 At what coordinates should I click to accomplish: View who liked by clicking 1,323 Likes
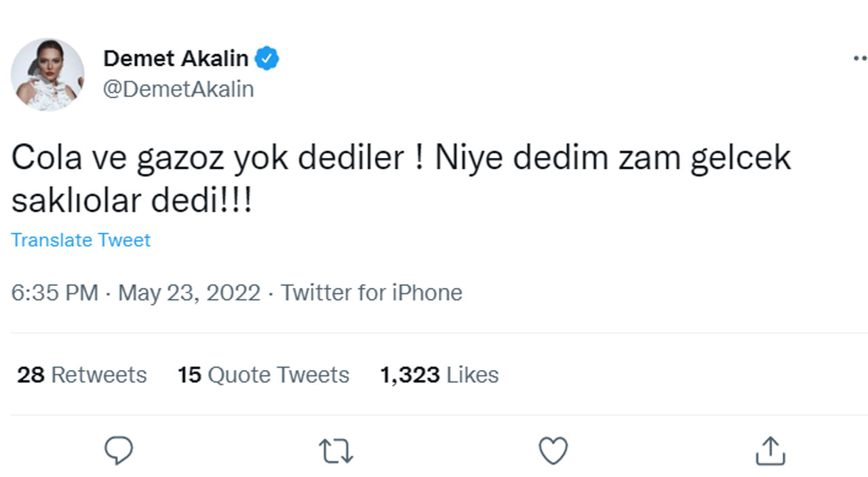[439, 374]
